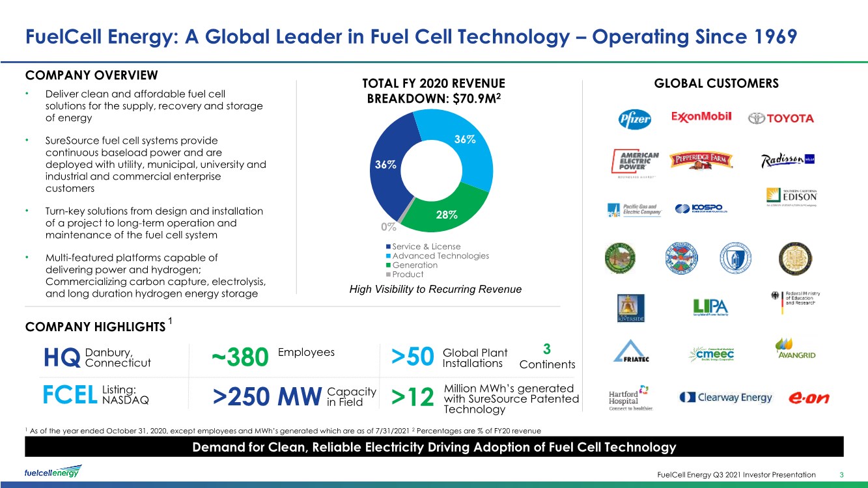This screenshot has width=868, height=488.
Task: Select the dark blue Service & License legend square
Action: [x=389, y=247]
